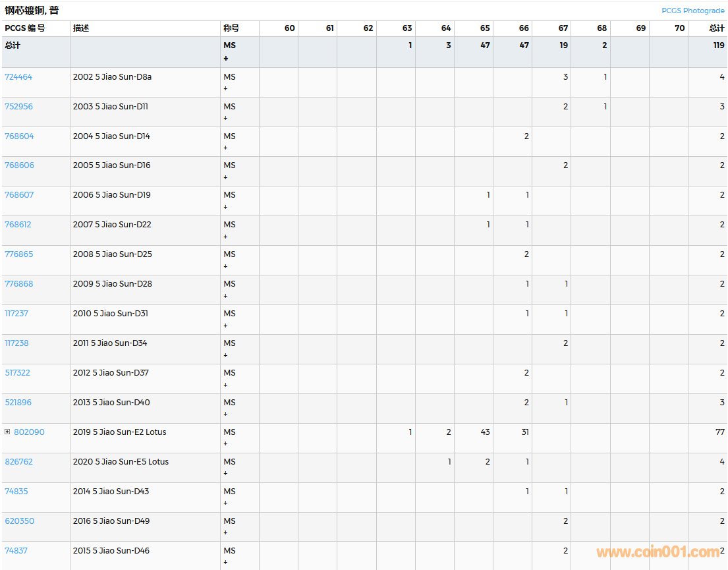728x570 pixels.
Task: Click the 称号 column header
Action: [231, 28]
